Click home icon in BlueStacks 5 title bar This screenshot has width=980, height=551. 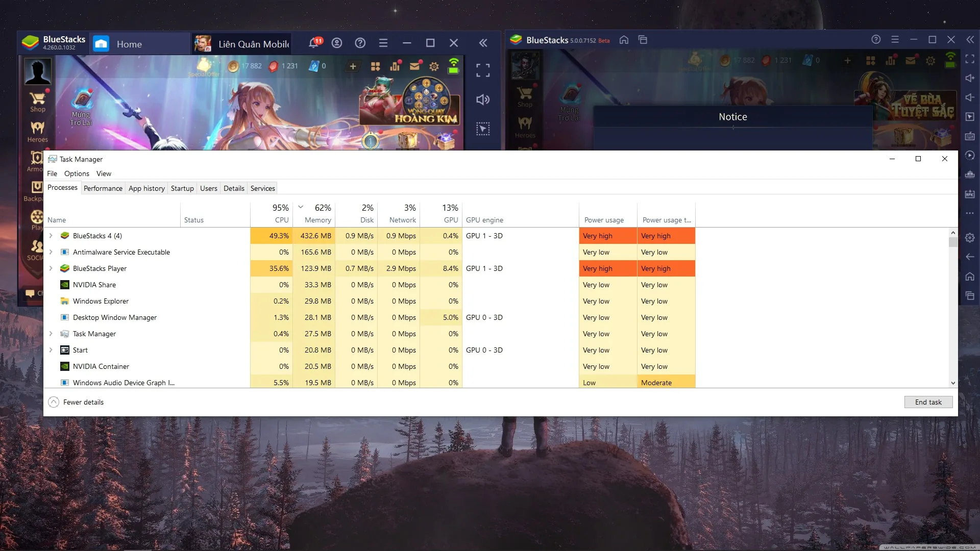624,40
